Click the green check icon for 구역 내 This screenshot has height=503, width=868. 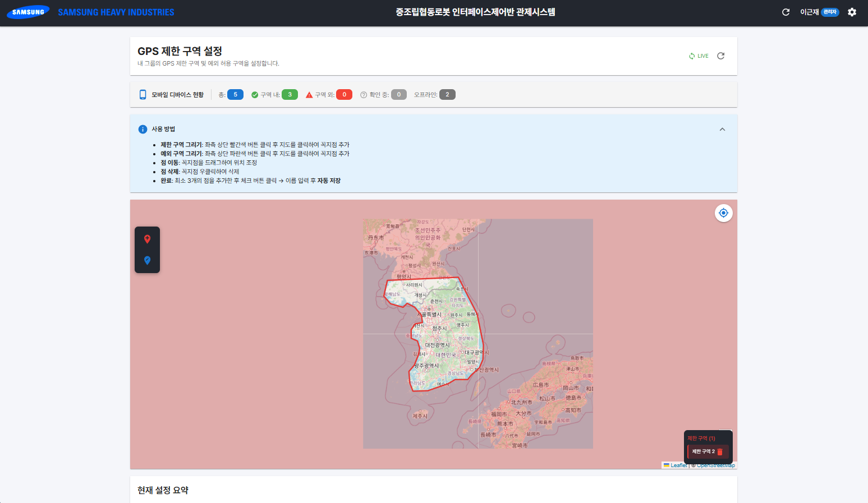pos(255,95)
